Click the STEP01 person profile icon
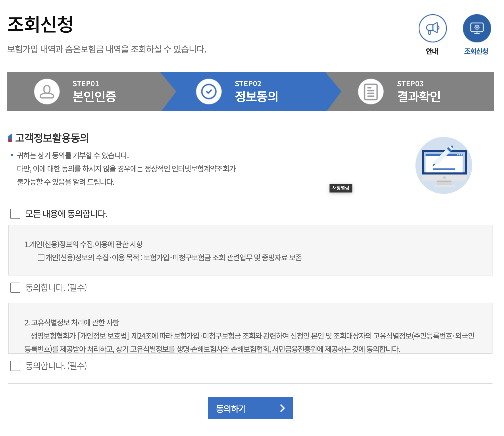This screenshot has width=504, height=436. [x=47, y=92]
